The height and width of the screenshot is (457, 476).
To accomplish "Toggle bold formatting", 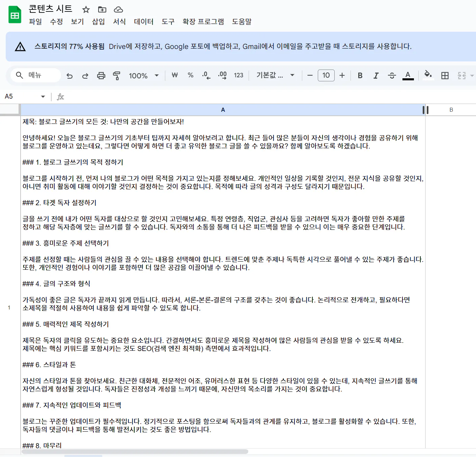I will pyautogui.click(x=360, y=75).
